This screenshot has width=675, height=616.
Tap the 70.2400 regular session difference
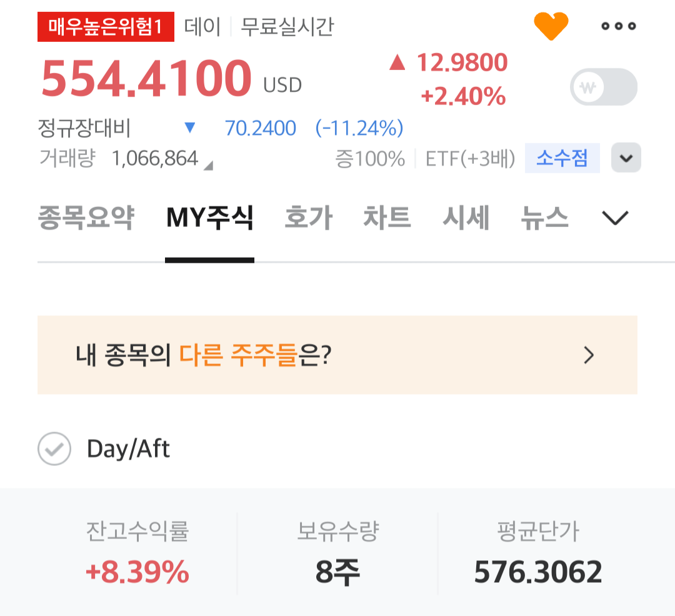click(x=261, y=128)
